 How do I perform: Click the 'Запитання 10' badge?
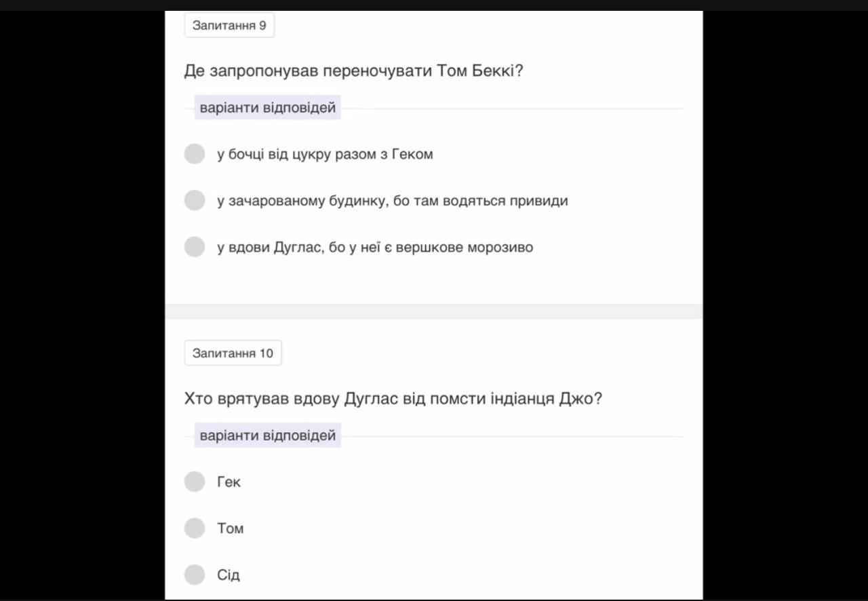coord(233,353)
